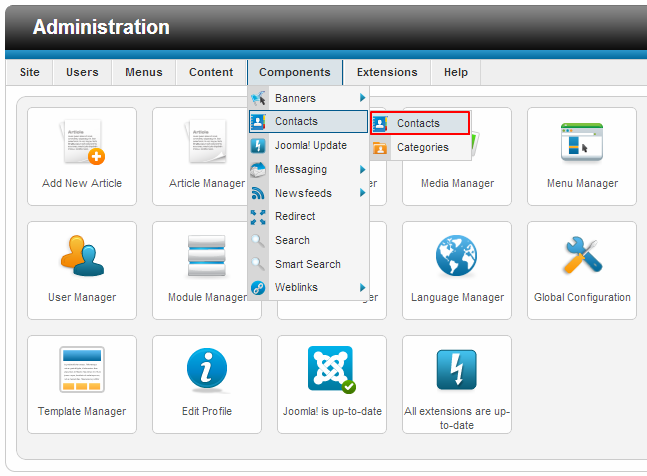The height and width of the screenshot is (476, 647).
Task: Expand the Banners submenu arrow
Action: (362, 98)
